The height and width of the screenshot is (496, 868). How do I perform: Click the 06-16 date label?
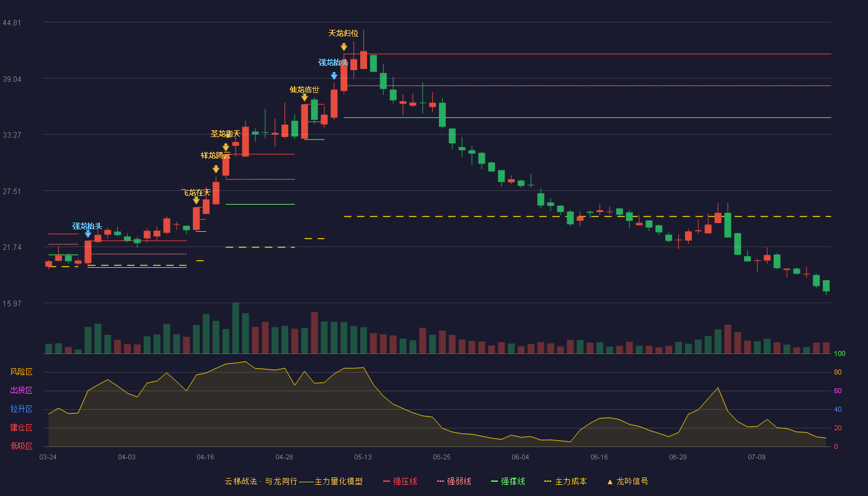tap(599, 457)
